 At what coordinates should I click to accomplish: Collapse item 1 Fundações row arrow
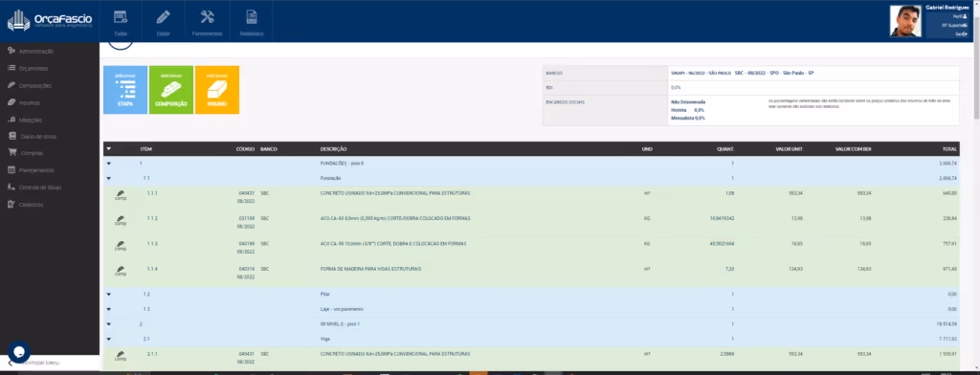[109, 164]
